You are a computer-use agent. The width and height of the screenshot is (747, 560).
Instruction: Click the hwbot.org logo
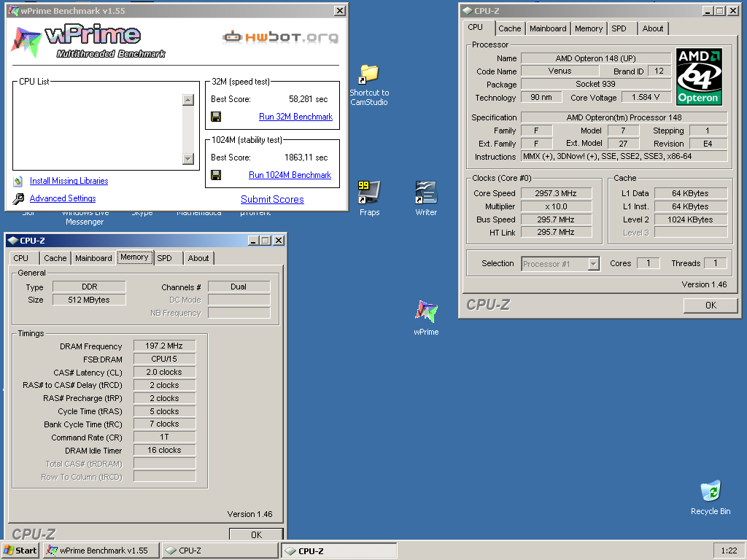280,37
